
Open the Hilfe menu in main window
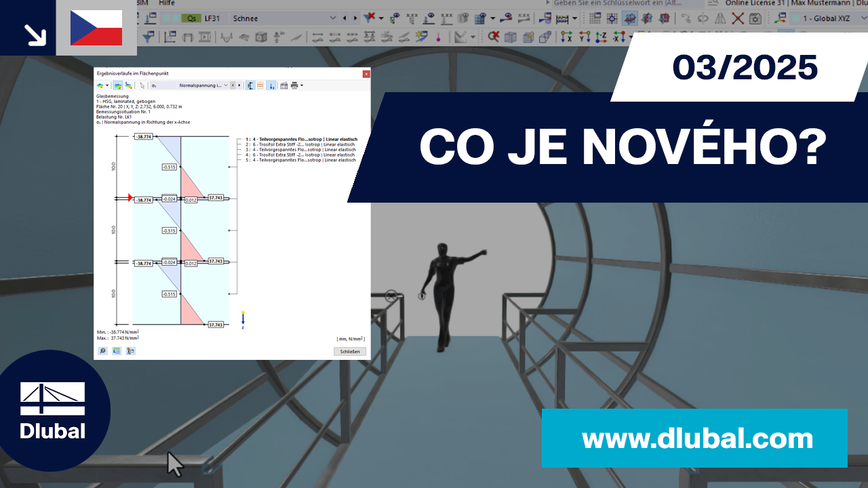(166, 3)
